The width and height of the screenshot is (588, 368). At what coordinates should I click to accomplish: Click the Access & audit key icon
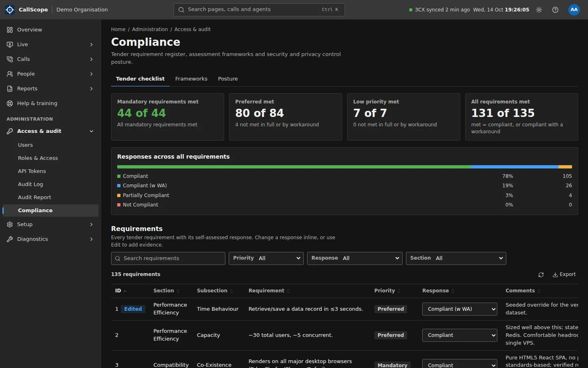coord(10,131)
